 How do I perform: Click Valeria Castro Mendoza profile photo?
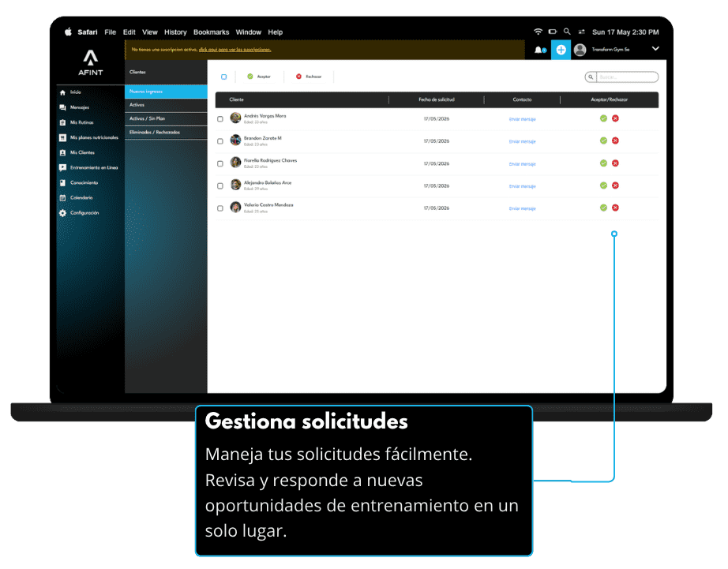pyautogui.click(x=236, y=207)
